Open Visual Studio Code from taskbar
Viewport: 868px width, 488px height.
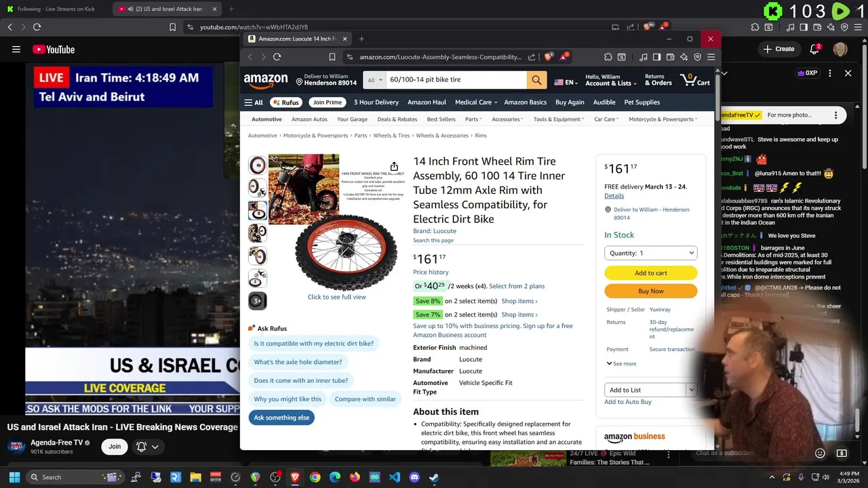tap(395, 477)
